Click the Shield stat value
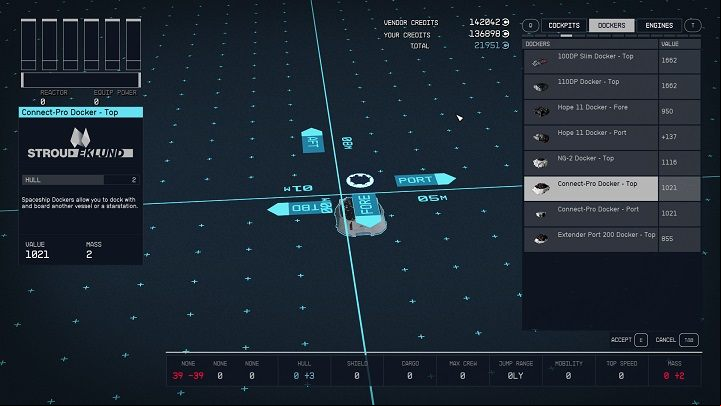The image size is (721, 406). coord(357,376)
